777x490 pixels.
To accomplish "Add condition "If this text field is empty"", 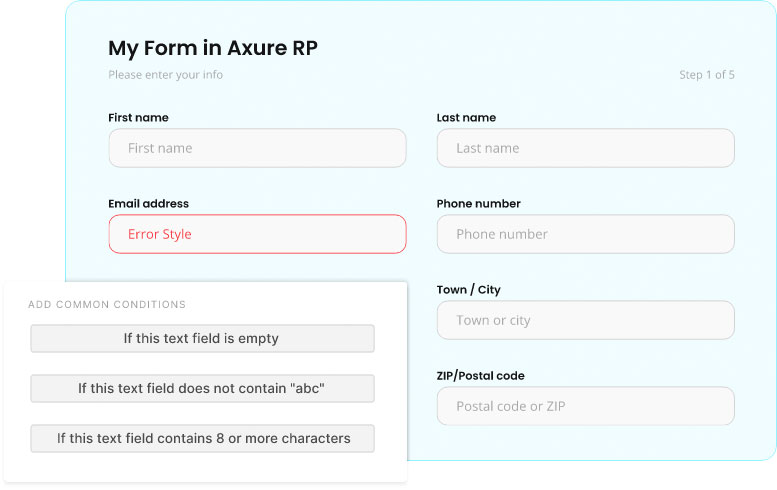I will [202, 338].
